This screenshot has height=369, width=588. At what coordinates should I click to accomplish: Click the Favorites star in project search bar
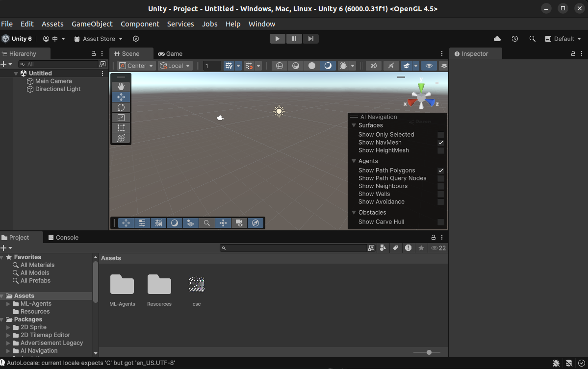[421, 248]
